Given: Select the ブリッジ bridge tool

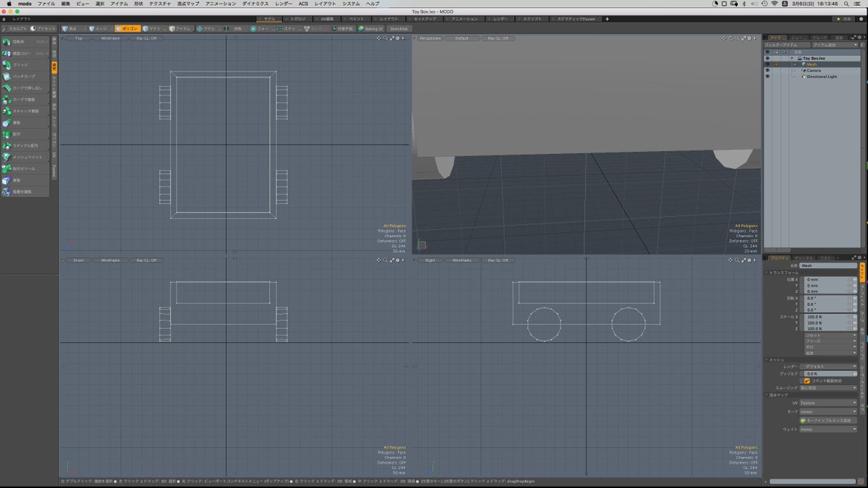Looking at the screenshot, I should click(x=26, y=65).
